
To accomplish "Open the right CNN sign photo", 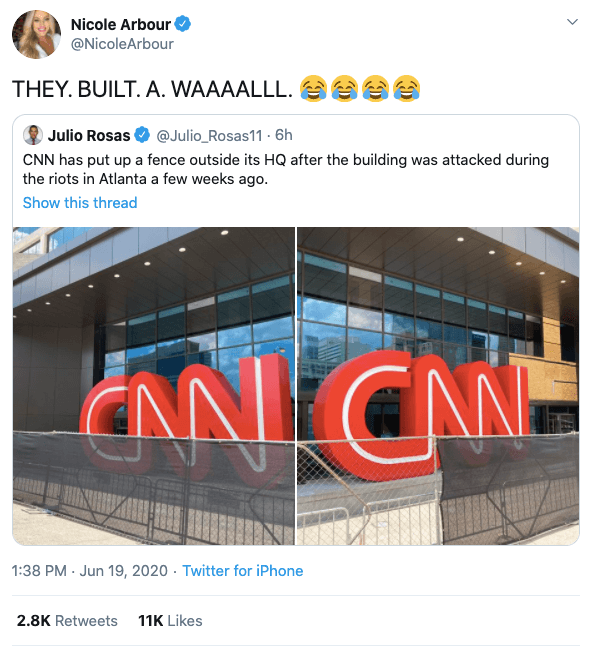I will [x=438, y=386].
